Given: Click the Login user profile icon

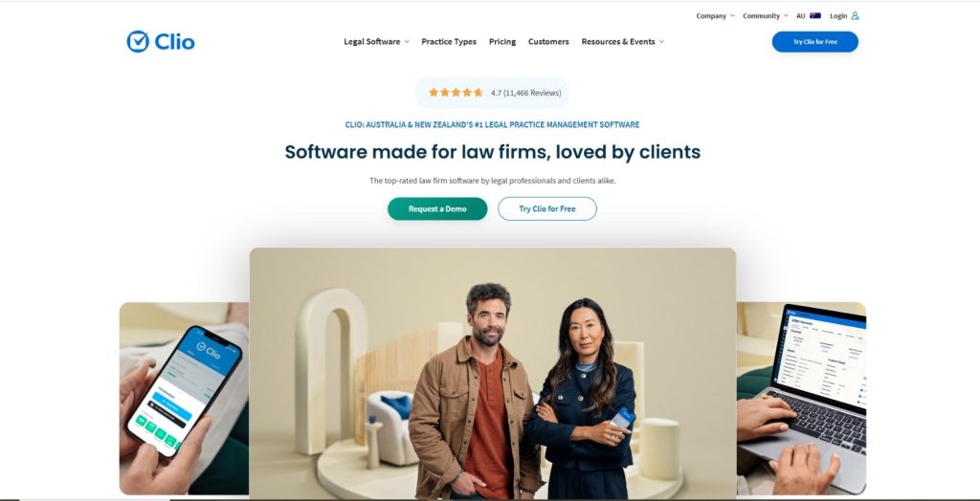Looking at the screenshot, I should click(x=855, y=15).
